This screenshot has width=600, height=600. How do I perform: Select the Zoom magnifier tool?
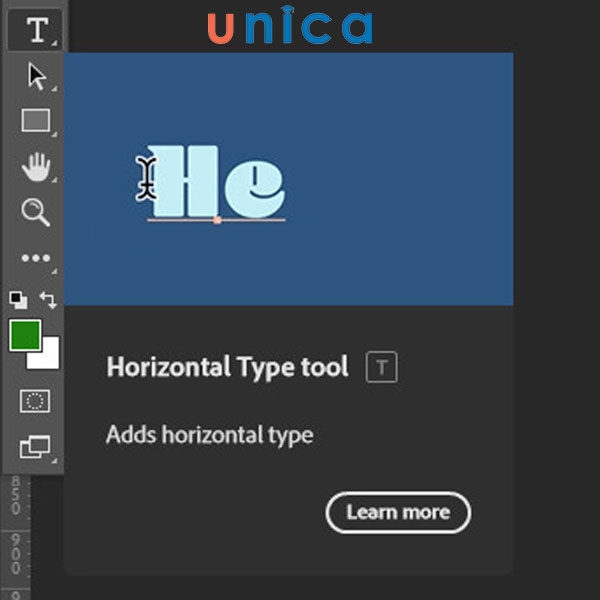(36, 212)
